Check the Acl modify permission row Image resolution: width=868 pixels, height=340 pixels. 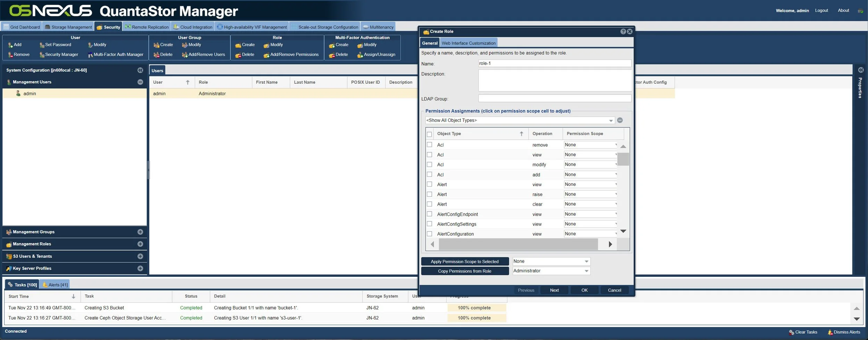point(429,165)
